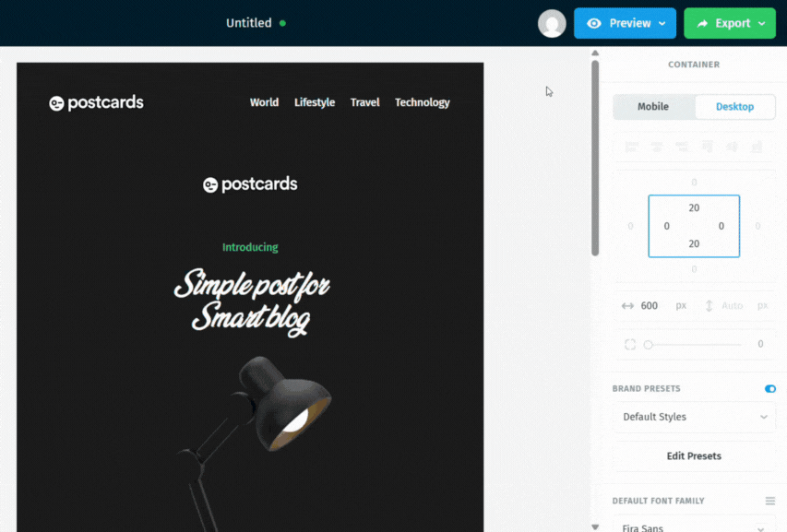787x532 pixels.
Task: Click the Default Font Family menu icon
Action: pyautogui.click(x=770, y=501)
